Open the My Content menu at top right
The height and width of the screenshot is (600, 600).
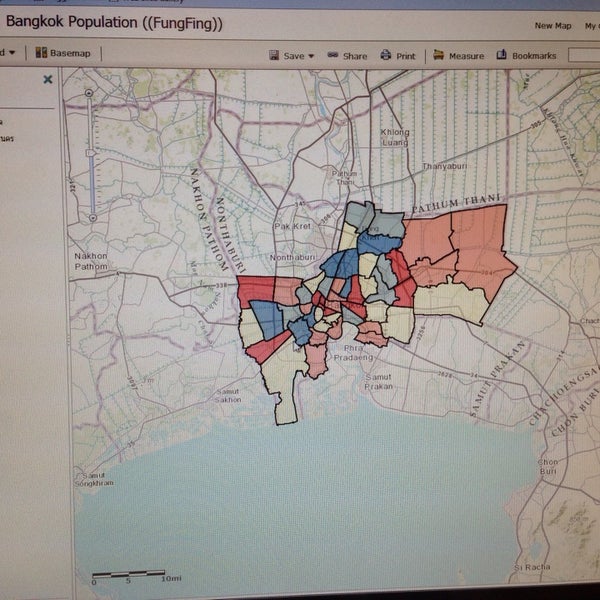click(x=592, y=26)
